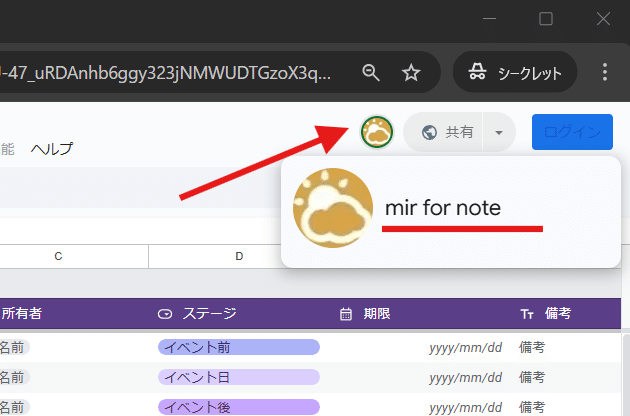The width and height of the screenshot is (630, 416).
Task: Open the dropdown arrow beside 共有
Action: (x=499, y=132)
